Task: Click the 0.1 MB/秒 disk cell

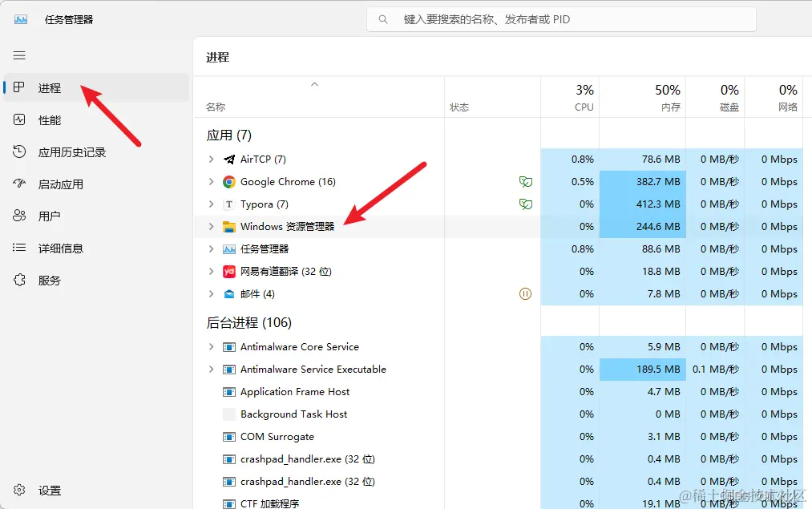Action: click(x=715, y=370)
